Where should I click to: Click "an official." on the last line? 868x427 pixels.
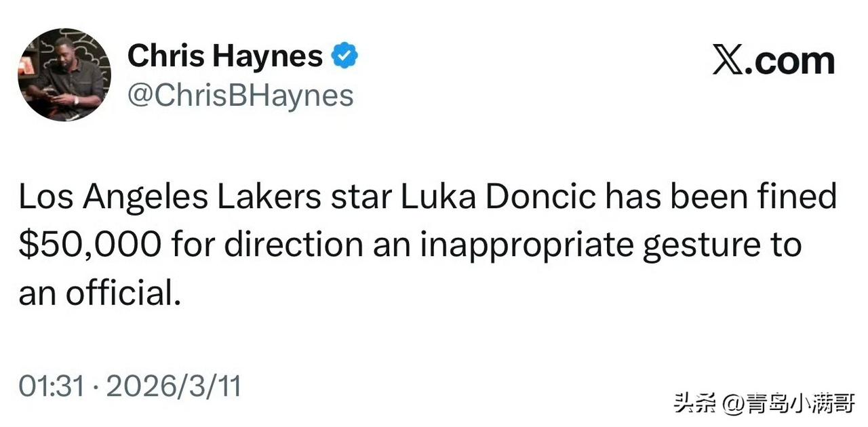tap(100, 293)
